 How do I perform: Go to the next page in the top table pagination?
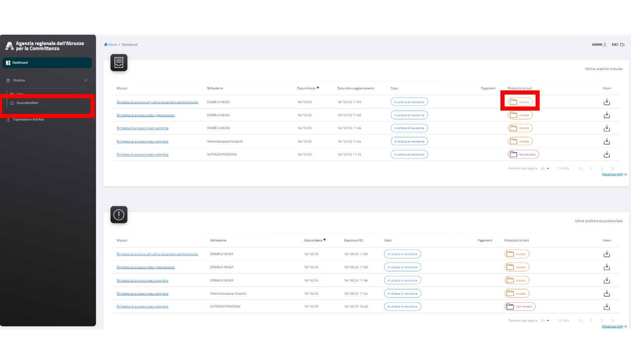click(x=602, y=168)
